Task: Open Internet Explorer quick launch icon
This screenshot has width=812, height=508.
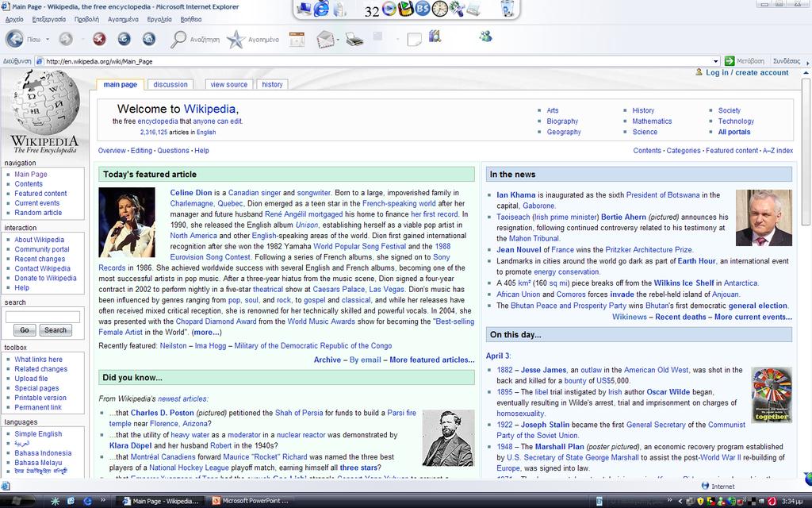Action: pyautogui.click(x=87, y=501)
